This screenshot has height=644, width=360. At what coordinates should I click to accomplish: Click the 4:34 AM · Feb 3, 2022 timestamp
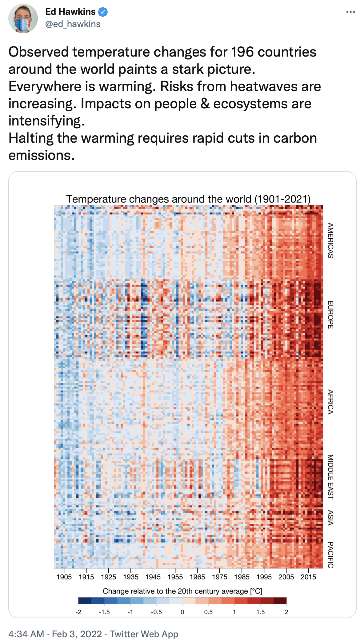[55, 634]
